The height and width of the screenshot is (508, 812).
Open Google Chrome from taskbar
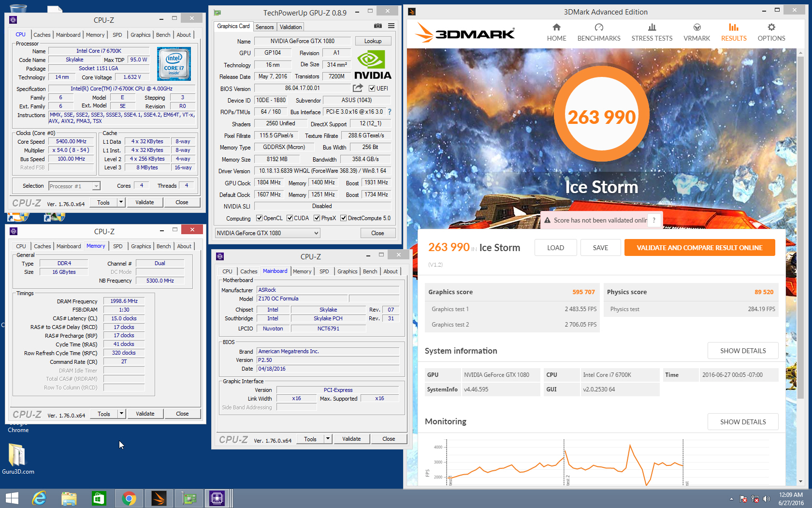129,498
